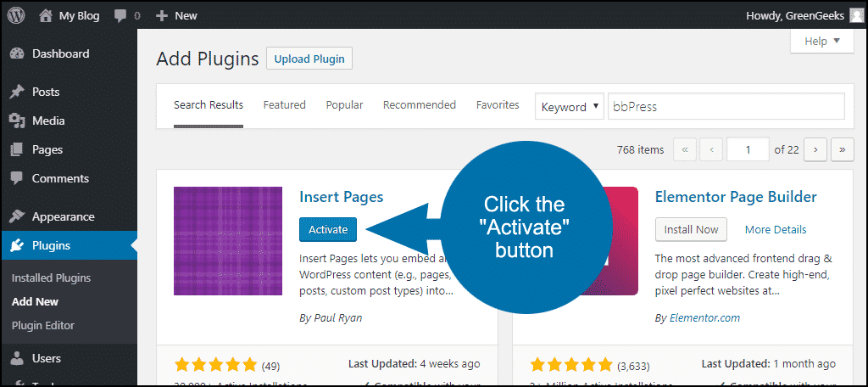Click the Upload Plugin button
This screenshot has height=387, width=868.
pyautogui.click(x=309, y=59)
